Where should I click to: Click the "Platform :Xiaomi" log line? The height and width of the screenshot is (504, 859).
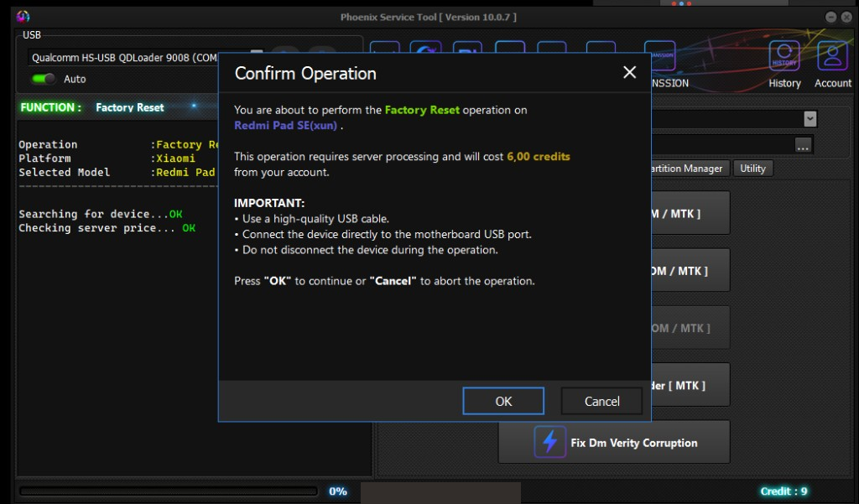107,158
